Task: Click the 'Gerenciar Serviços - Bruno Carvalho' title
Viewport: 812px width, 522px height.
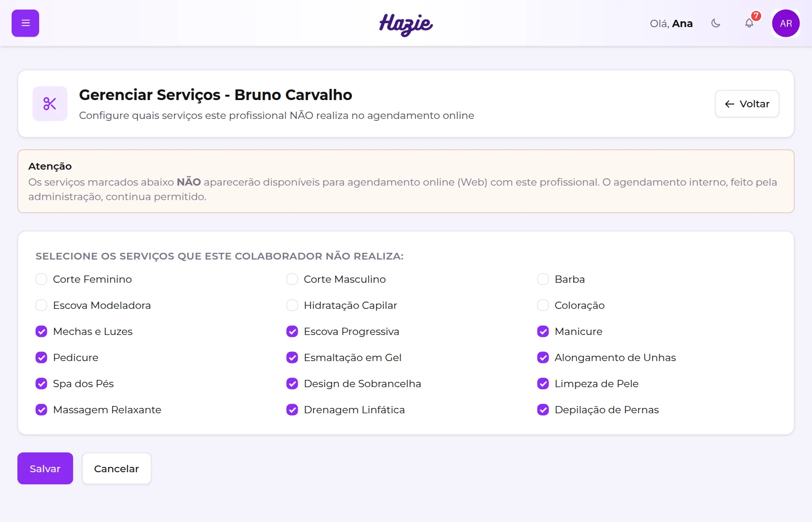Action: pos(216,95)
